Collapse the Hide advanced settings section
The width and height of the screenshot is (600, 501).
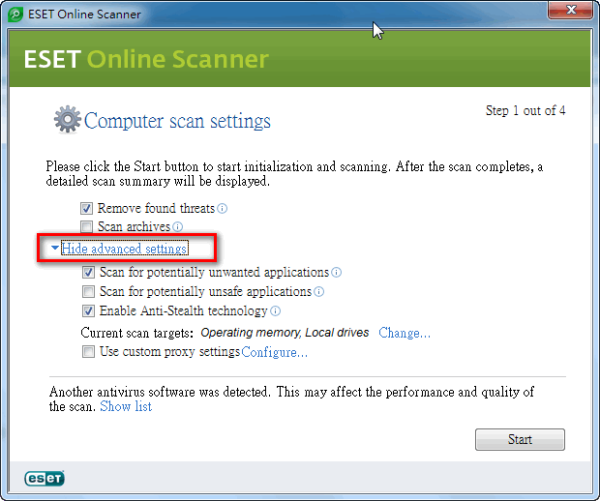pos(124,248)
